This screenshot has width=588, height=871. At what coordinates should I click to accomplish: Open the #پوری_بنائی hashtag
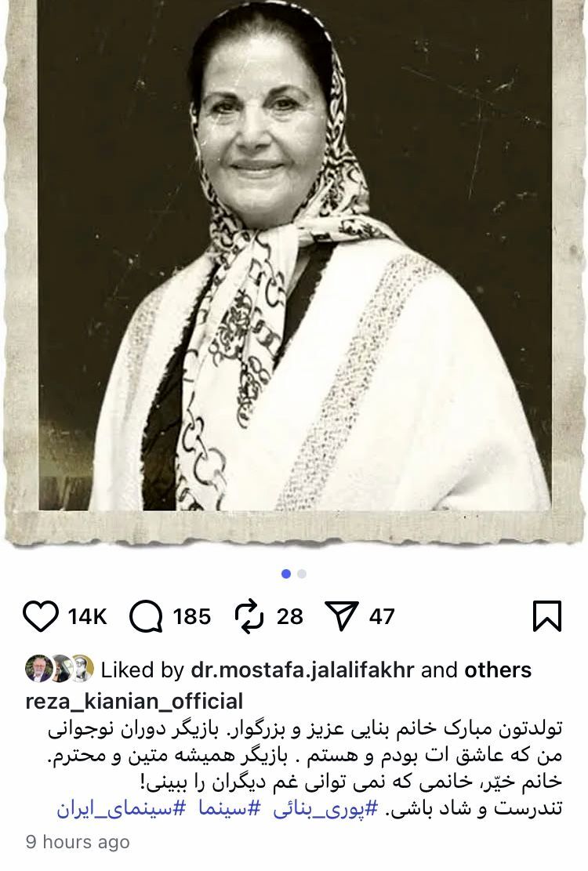tap(325, 808)
